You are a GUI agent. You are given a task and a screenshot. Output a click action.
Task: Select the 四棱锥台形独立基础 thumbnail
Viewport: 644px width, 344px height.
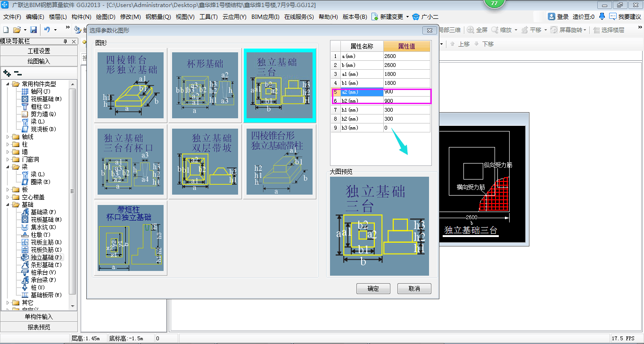pos(131,85)
